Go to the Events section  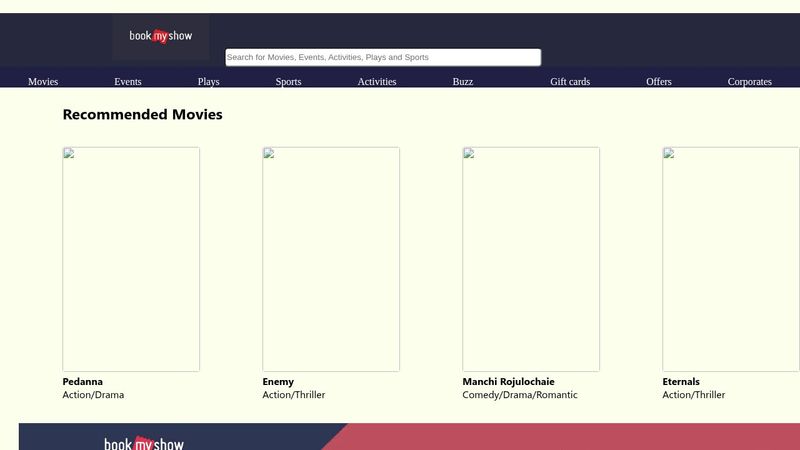coord(128,82)
